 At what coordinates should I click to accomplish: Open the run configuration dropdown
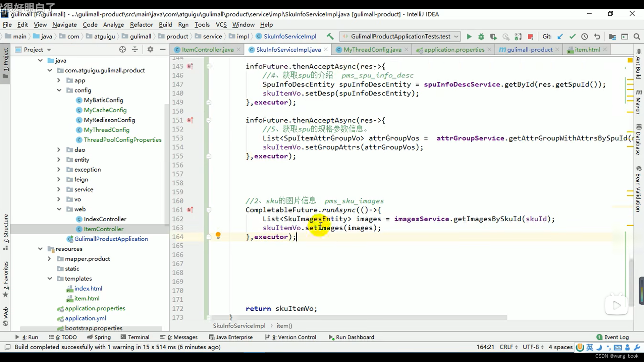click(x=399, y=36)
